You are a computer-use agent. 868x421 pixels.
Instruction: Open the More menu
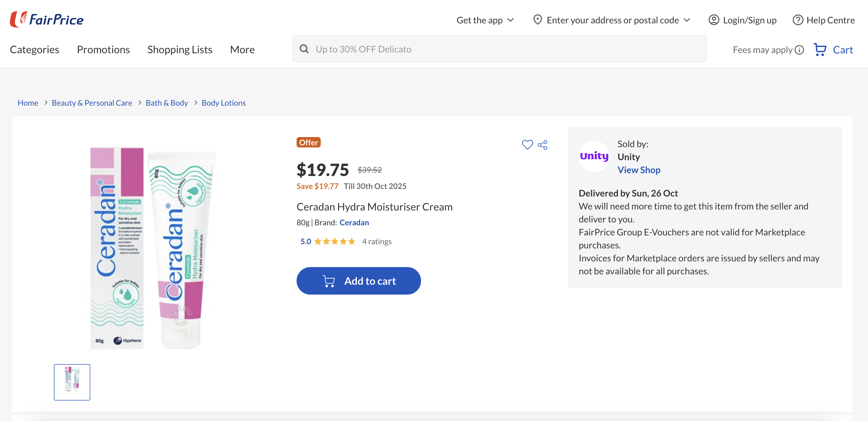click(x=242, y=50)
